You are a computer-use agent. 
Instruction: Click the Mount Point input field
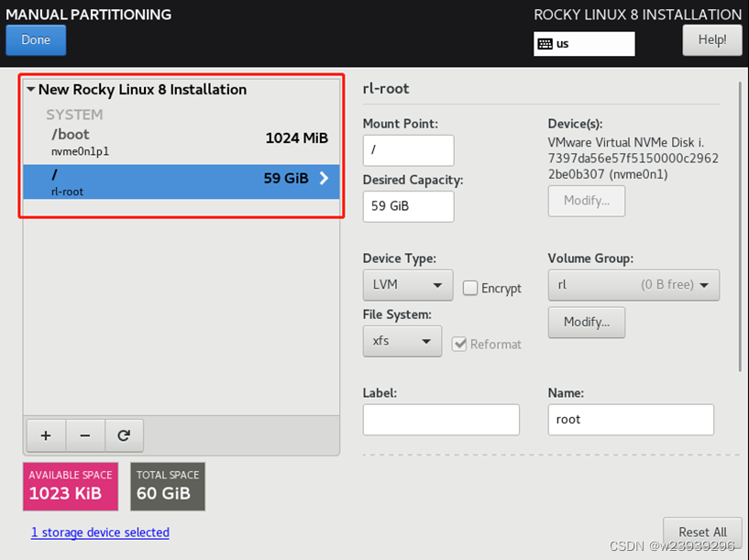[408, 150]
